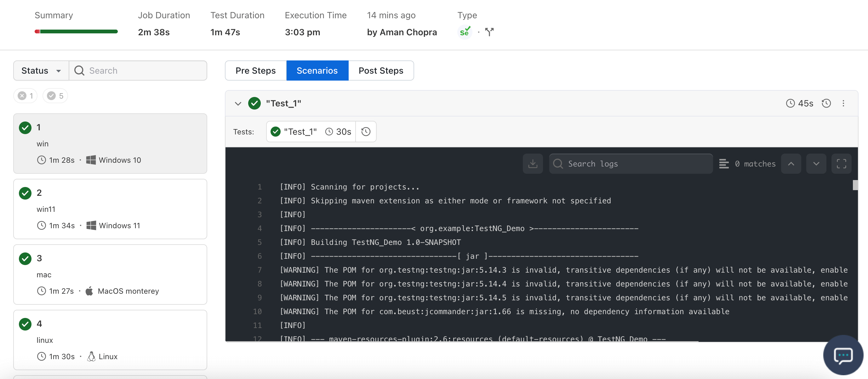Jump to the next log match
This screenshot has height=379, width=868.
tap(816, 164)
